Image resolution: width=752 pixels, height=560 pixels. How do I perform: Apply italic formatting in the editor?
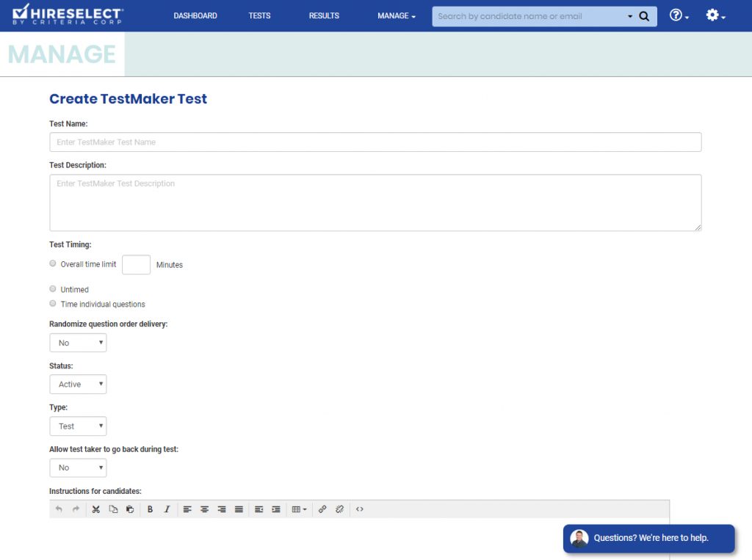(x=167, y=509)
